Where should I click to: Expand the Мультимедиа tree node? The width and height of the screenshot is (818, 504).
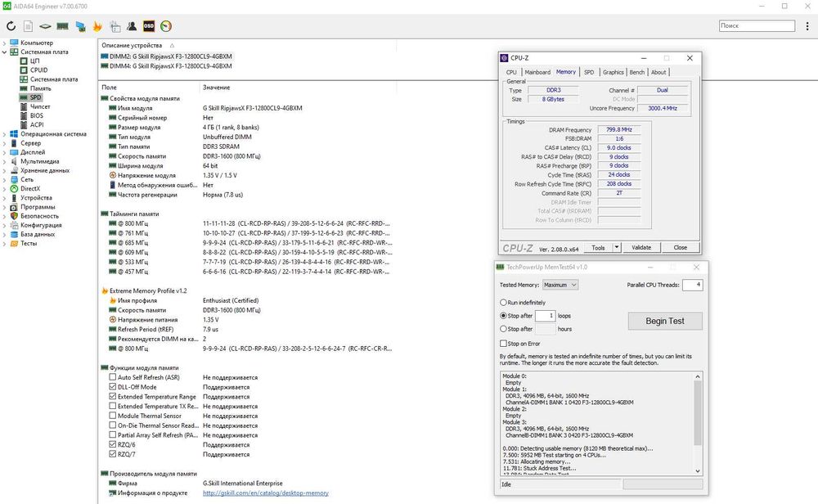point(4,161)
